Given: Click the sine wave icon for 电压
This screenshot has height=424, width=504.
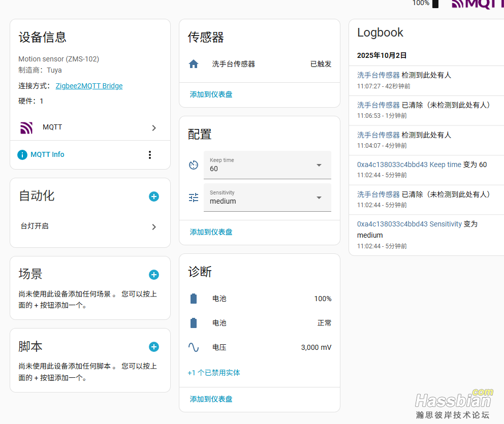Looking at the screenshot, I should pos(194,347).
